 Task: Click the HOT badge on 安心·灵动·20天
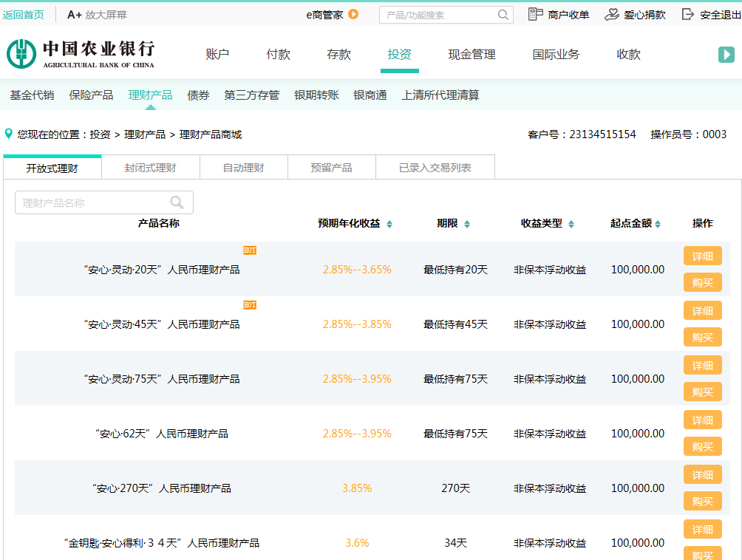pos(250,250)
